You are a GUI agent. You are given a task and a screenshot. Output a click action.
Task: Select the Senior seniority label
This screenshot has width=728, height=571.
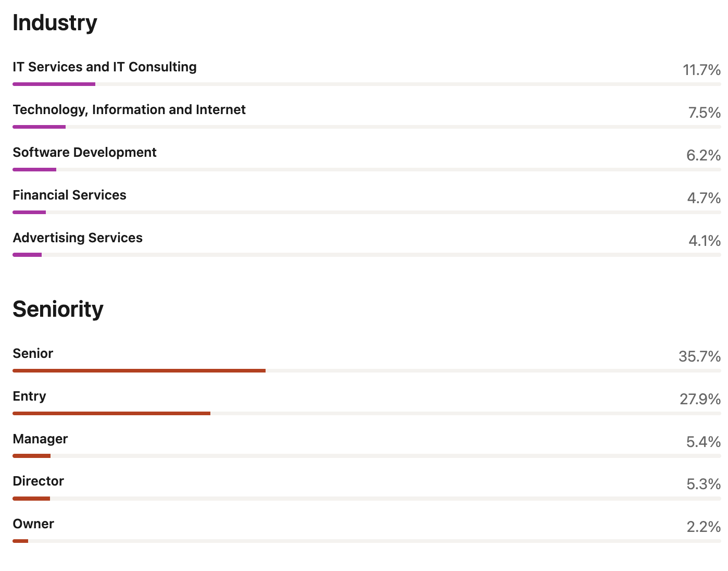[x=33, y=353]
